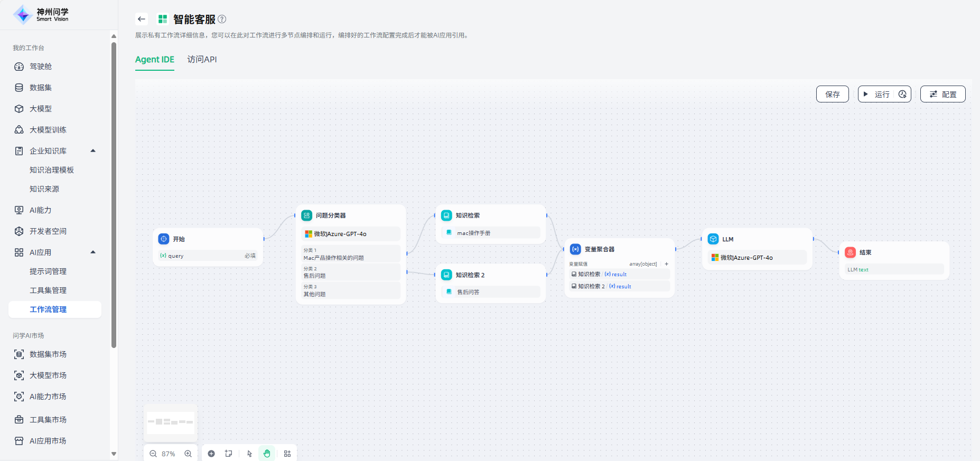Viewport: 980px width, 461px height.
Task: Click the help question-mark icon beside 智能客服
Action: pos(222,19)
